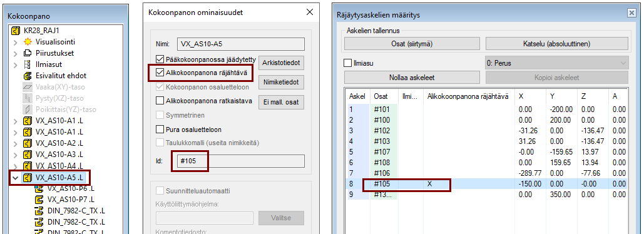
Task: Expand the VX_AS10-A2 .L node
Action: (16, 144)
